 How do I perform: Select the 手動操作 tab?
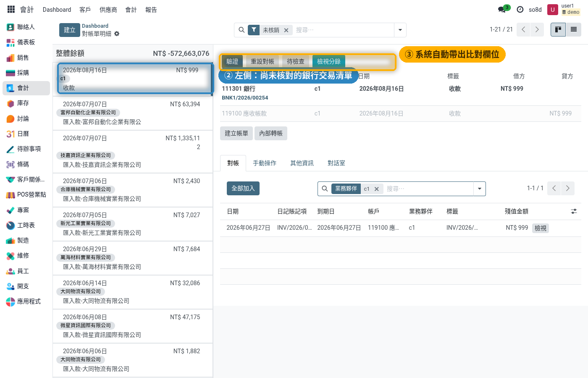click(265, 163)
